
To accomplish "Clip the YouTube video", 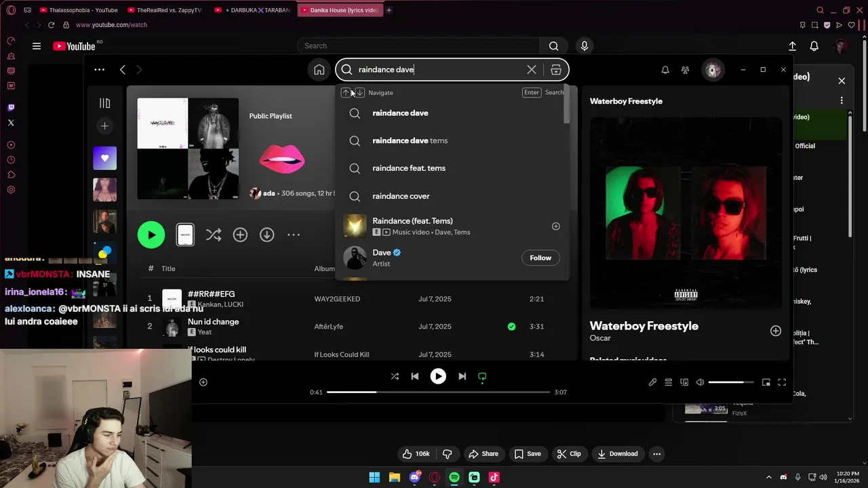I will (568, 454).
